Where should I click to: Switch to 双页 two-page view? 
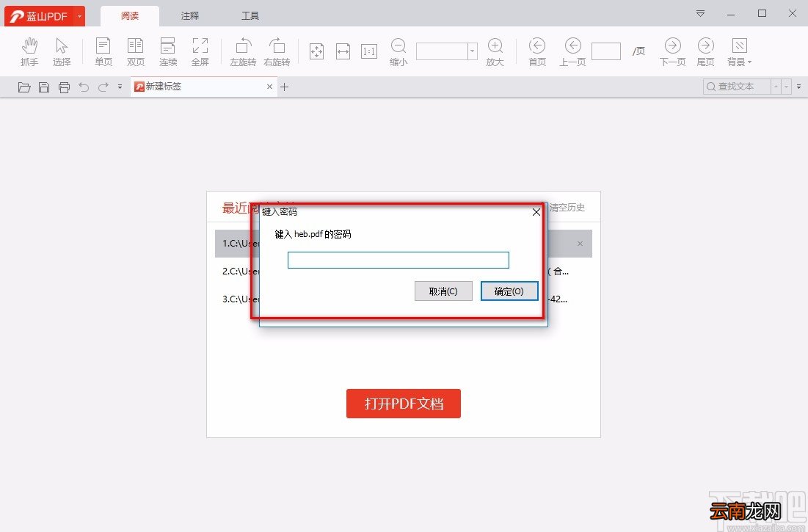(x=136, y=51)
